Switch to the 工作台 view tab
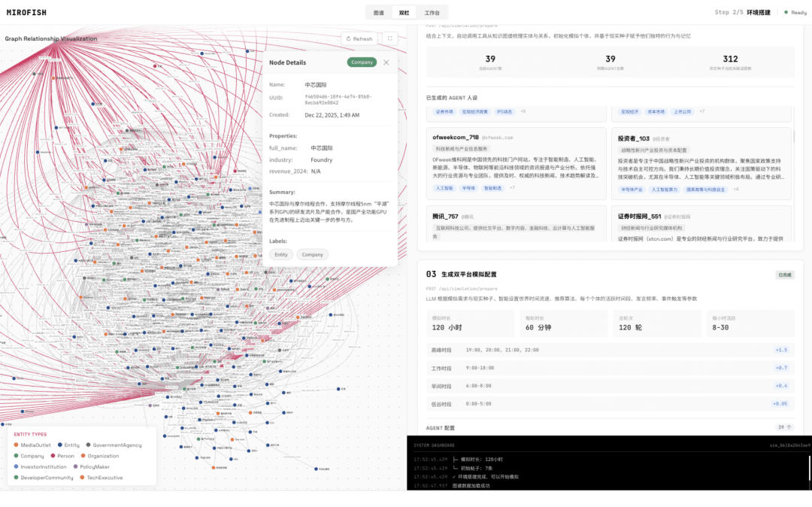Viewport: 812px width, 507px height. (432, 13)
